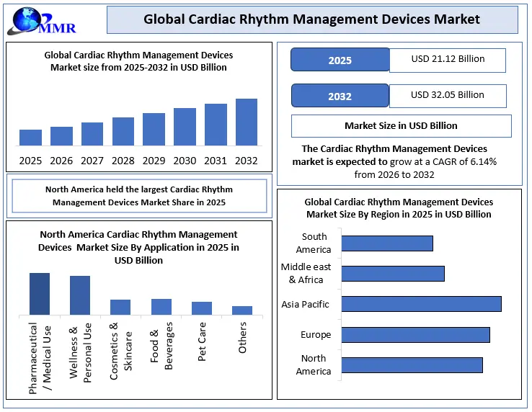Click the North America largest share text box

click(139, 196)
